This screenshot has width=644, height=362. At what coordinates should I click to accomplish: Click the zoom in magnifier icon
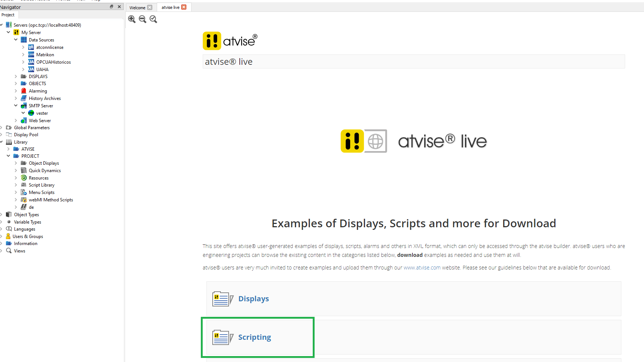[132, 19]
